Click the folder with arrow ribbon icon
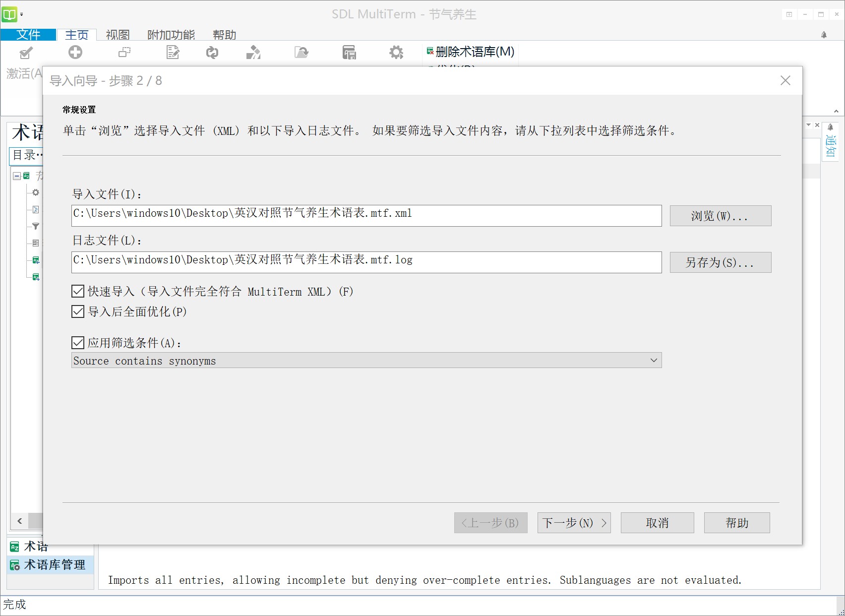The width and height of the screenshot is (845, 616). pyautogui.click(x=302, y=52)
